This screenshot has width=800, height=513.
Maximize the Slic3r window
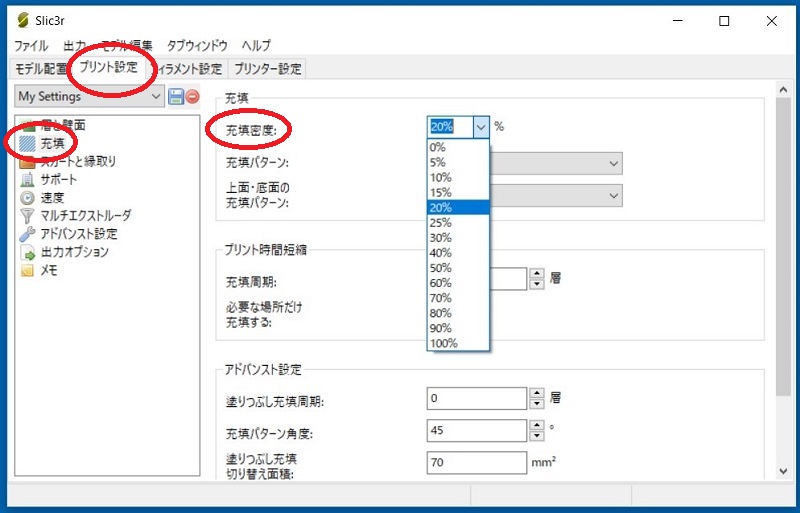724,21
